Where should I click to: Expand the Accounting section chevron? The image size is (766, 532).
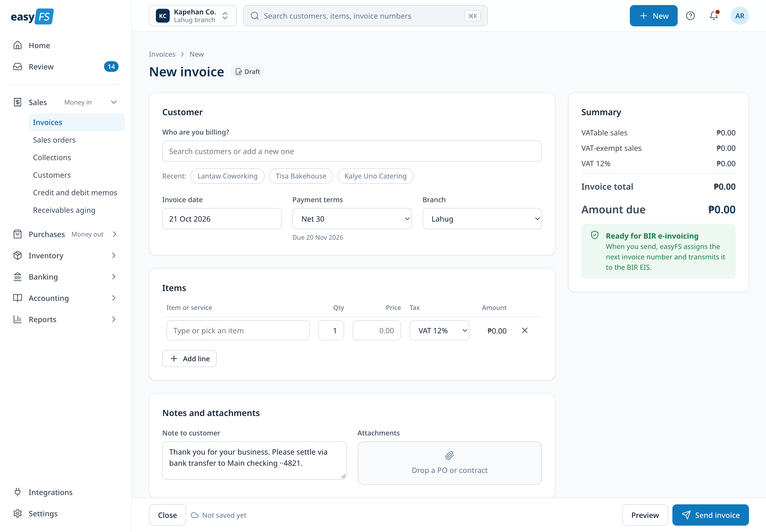pyautogui.click(x=114, y=298)
